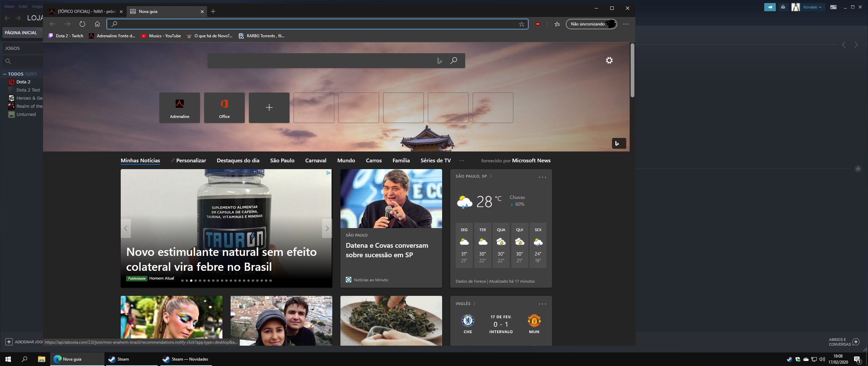Click the favorites star in address bar

(x=521, y=24)
